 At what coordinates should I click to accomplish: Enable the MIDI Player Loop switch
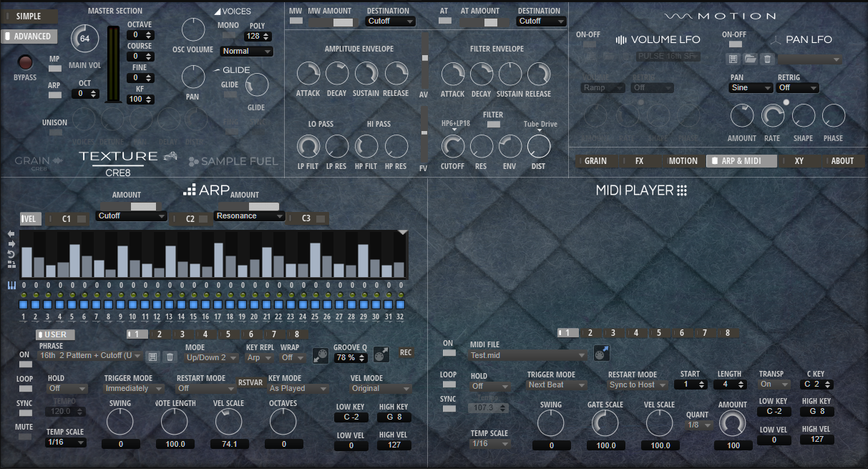(449, 385)
